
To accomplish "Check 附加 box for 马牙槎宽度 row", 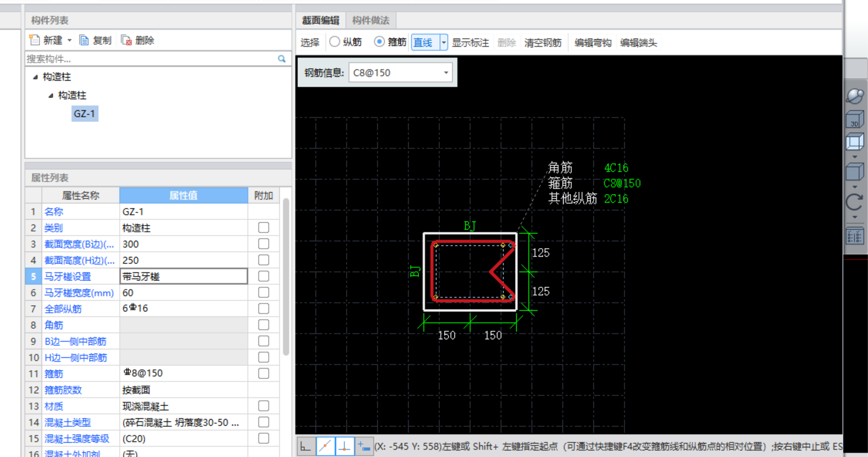I will tap(263, 292).
